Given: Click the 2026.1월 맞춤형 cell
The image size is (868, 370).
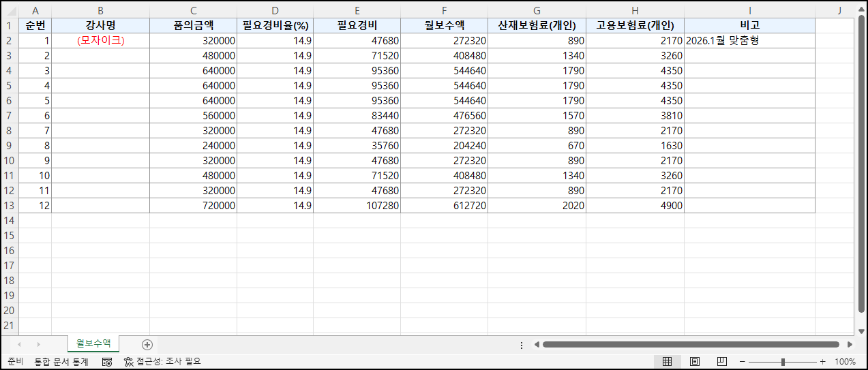Looking at the screenshot, I should (749, 40).
